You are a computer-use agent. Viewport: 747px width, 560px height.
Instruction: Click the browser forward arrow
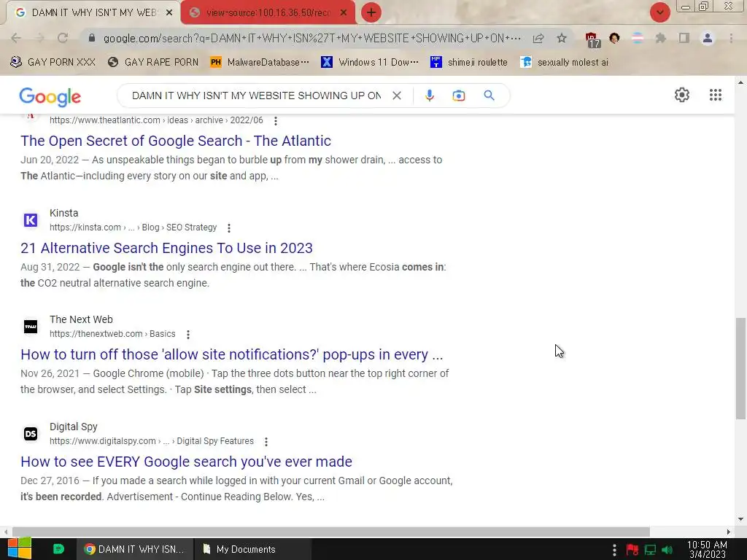click(39, 38)
